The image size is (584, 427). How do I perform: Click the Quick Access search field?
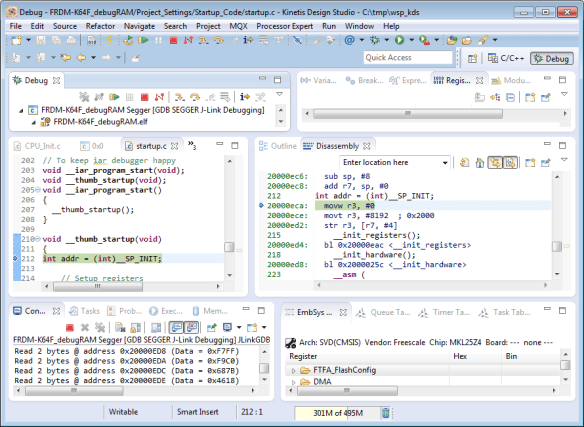click(x=408, y=58)
